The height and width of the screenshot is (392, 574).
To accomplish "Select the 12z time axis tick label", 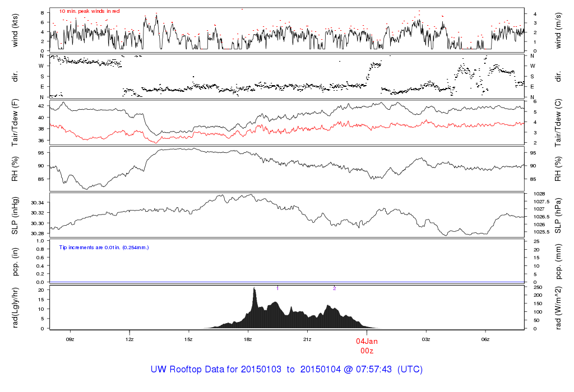I will pos(129,339).
